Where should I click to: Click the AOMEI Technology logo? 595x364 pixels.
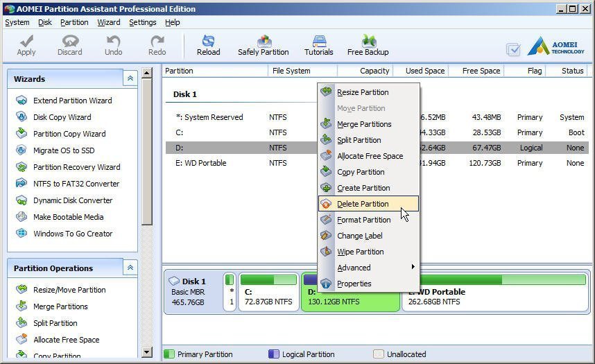(x=556, y=46)
